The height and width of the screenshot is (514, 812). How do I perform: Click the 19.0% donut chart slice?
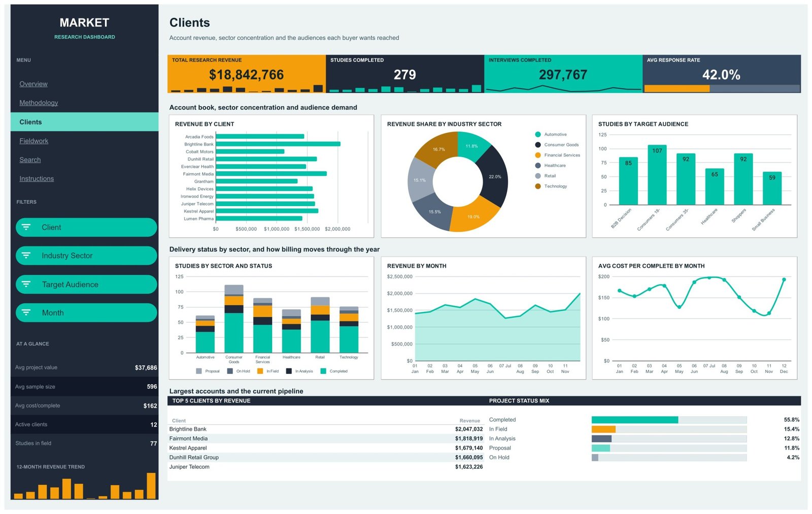tap(473, 216)
